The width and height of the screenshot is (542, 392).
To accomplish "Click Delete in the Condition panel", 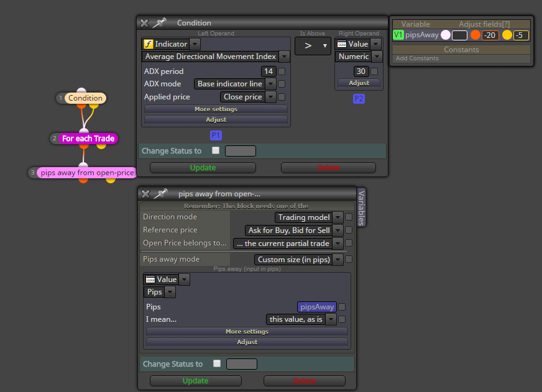I will coord(328,168).
